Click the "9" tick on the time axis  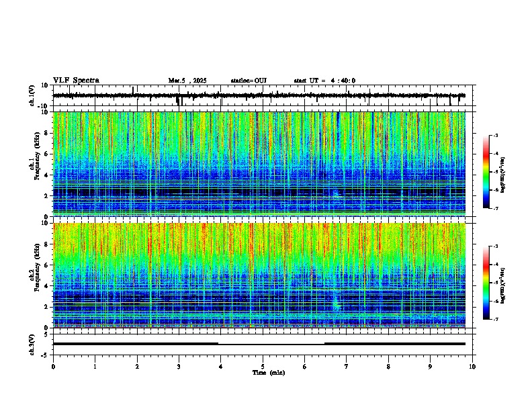pyautogui.click(x=430, y=367)
